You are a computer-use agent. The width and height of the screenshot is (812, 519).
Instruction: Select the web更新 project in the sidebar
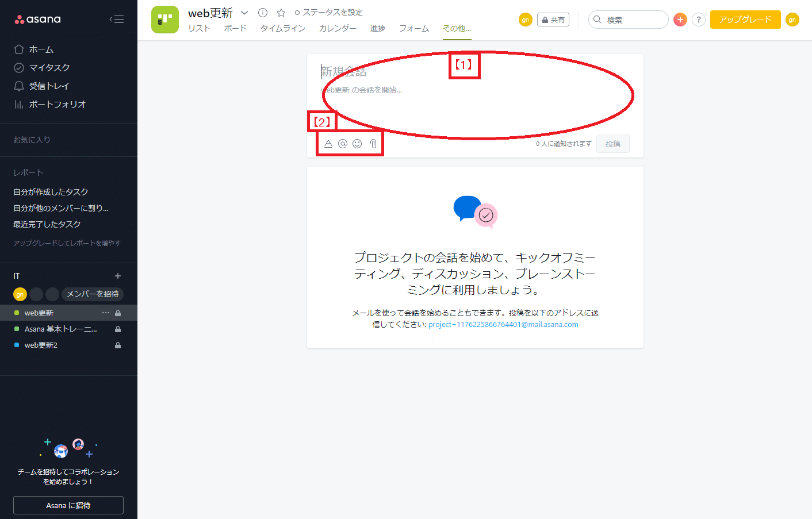(39, 313)
